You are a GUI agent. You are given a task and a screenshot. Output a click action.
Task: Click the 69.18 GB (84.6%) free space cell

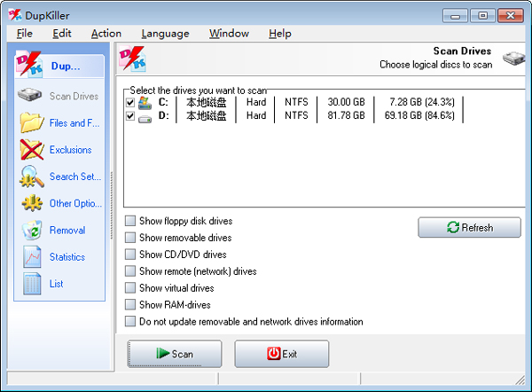[419, 115]
